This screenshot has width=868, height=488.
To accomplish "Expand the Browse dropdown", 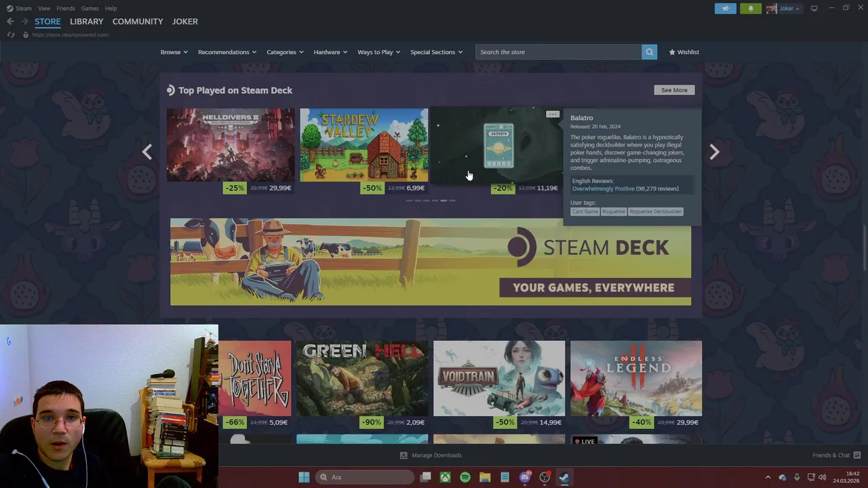I will (174, 52).
